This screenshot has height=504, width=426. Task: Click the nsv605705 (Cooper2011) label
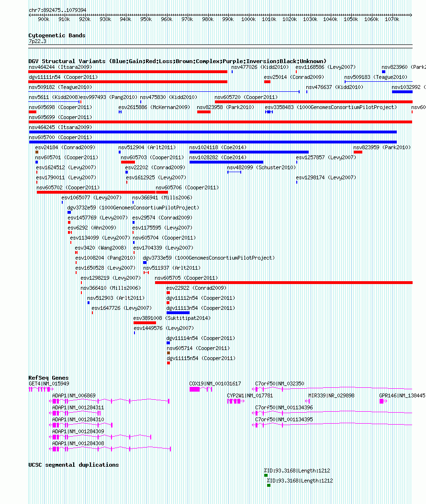pyautogui.click(x=186, y=278)
